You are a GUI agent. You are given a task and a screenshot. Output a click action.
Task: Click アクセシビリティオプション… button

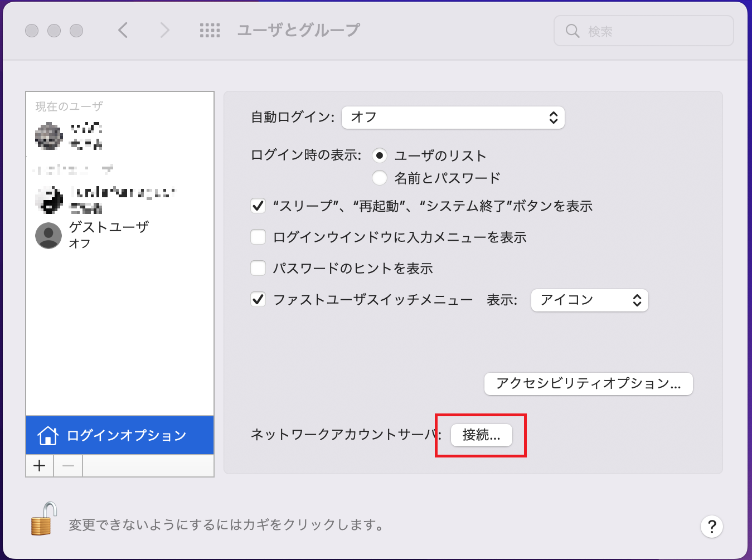pos(589,384)
